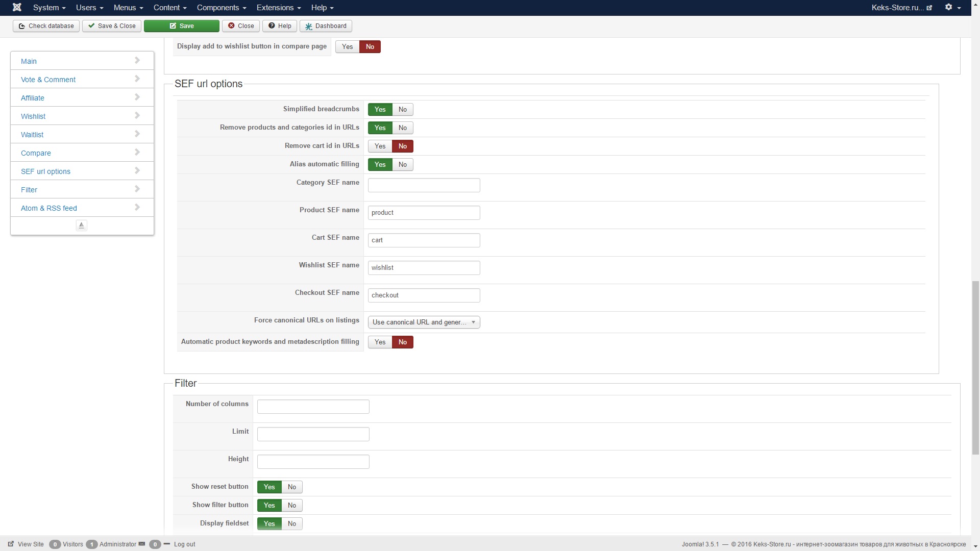This screenshot has width=980, height=551.
Task: Set Remove cart id in URLs to Yes
Action: pos(380,146)
